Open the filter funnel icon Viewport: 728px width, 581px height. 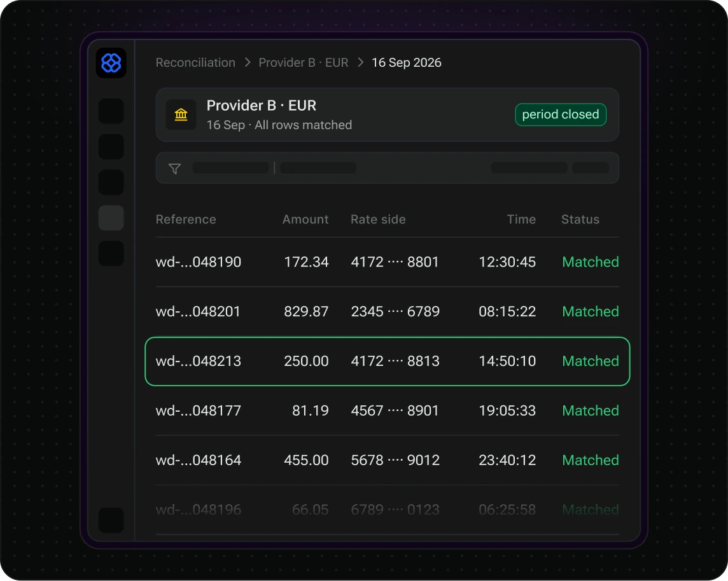(x=174, y=169)
